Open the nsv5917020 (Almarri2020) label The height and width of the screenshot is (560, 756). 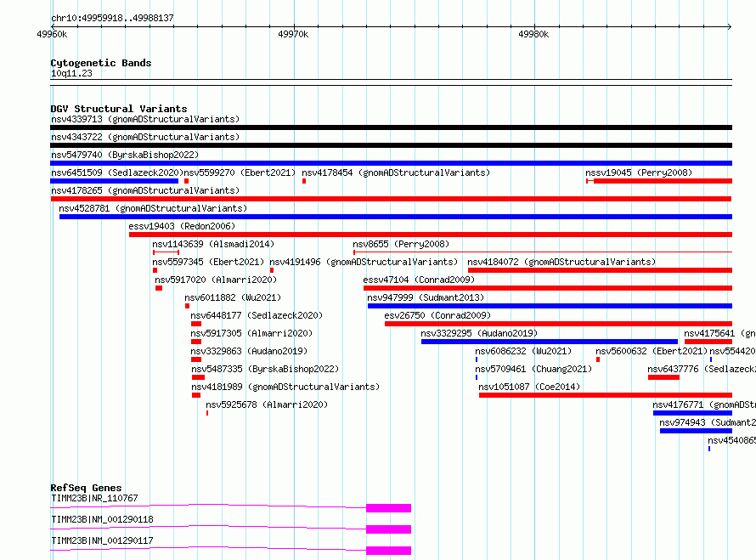(x=216, y=280)
